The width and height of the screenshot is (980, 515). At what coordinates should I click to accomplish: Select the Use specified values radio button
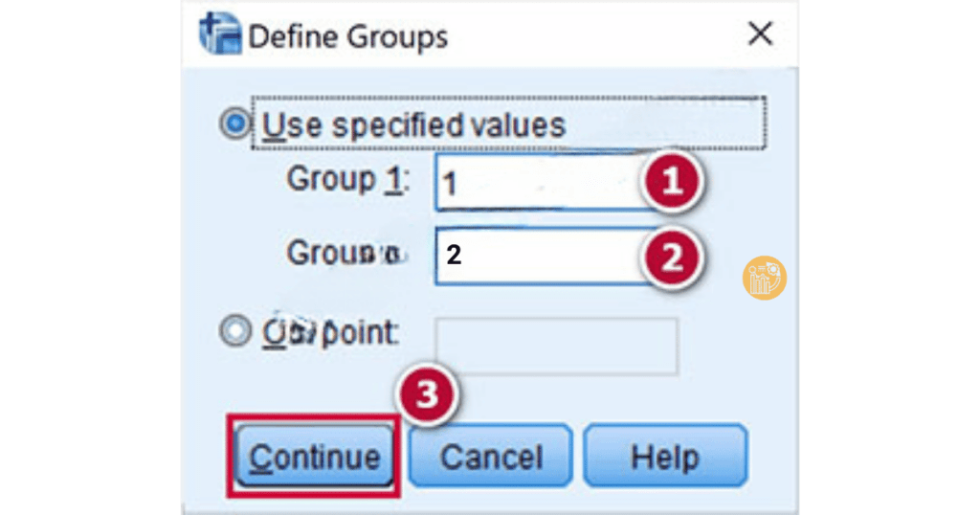pos(234,124)
